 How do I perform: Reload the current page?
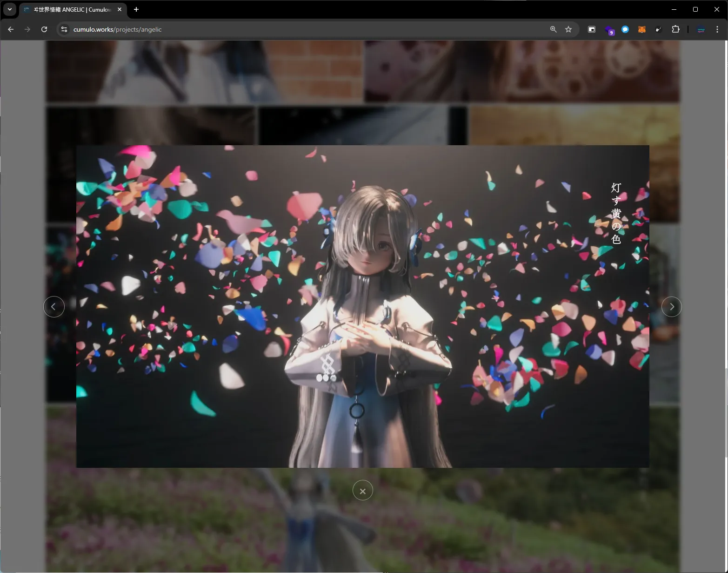44,29
